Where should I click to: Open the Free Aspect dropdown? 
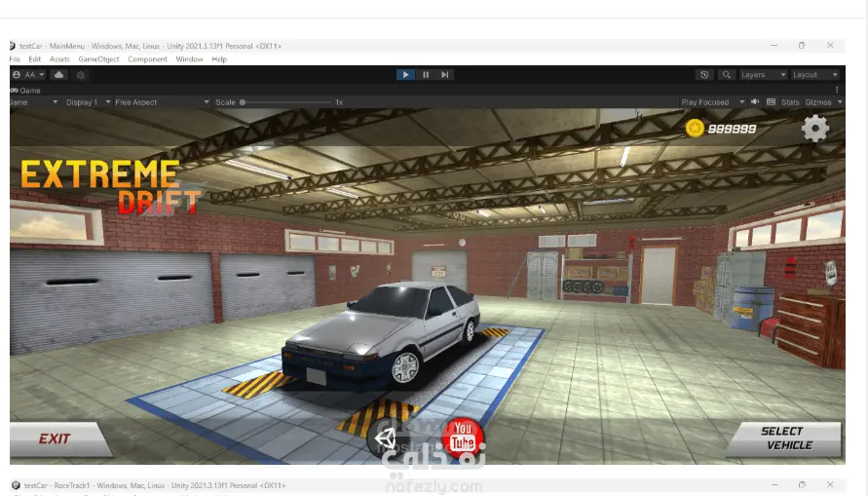[162, 102]
